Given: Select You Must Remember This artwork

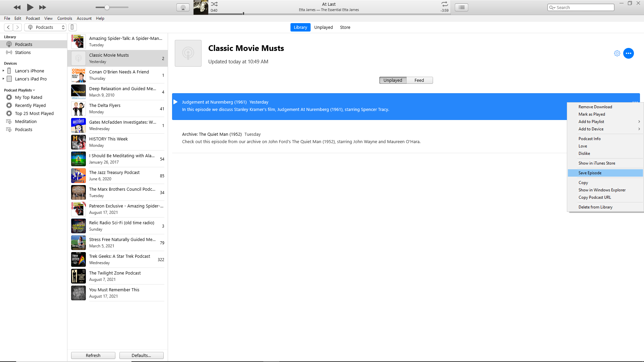Looking at the screenshot, I should [x=78, y=293].
